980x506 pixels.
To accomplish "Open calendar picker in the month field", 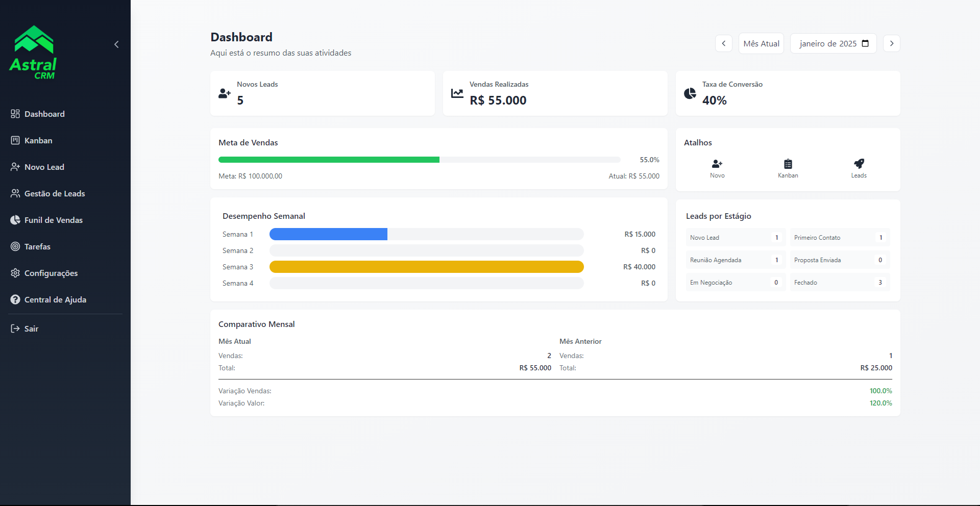I will pyautogui.click(x=865, y=43).
